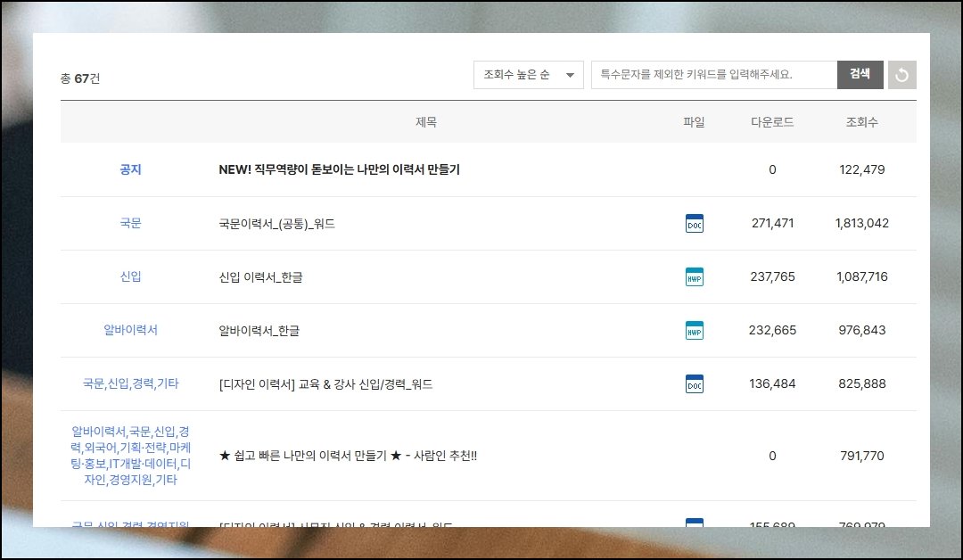Click download count 237,765
This screenshot has height=560, width=963.
click(x=772, y=276)
